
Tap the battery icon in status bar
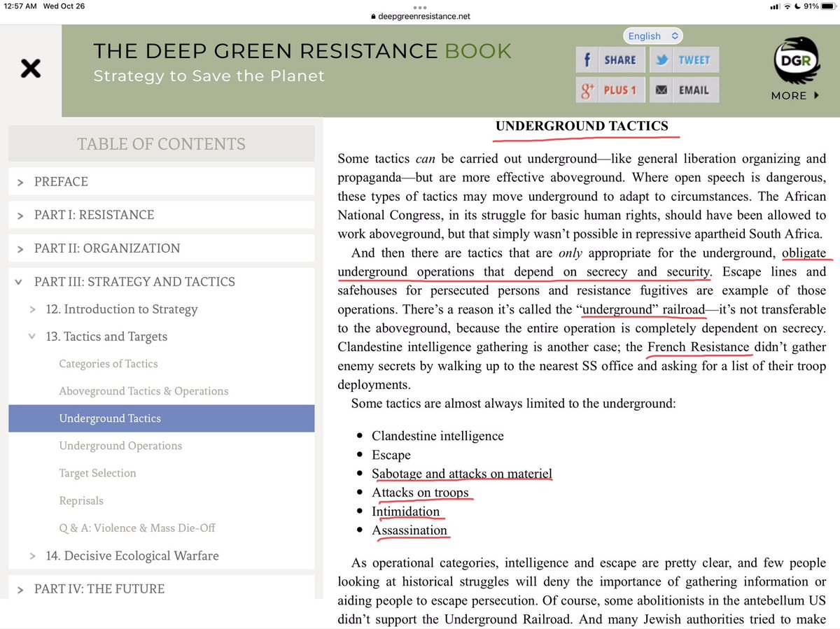click(825, 6)
